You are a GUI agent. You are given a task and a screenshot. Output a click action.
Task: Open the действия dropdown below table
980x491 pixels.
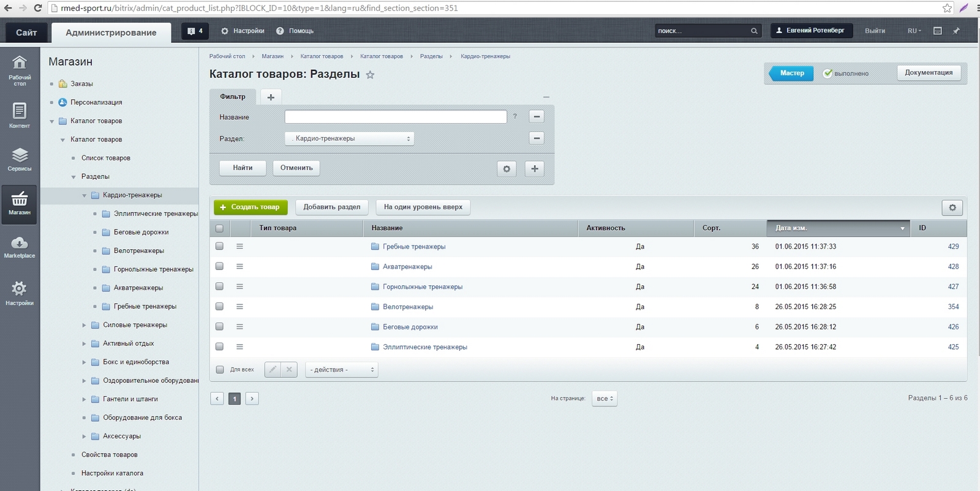pyautogui.click(x=341, y=370)
